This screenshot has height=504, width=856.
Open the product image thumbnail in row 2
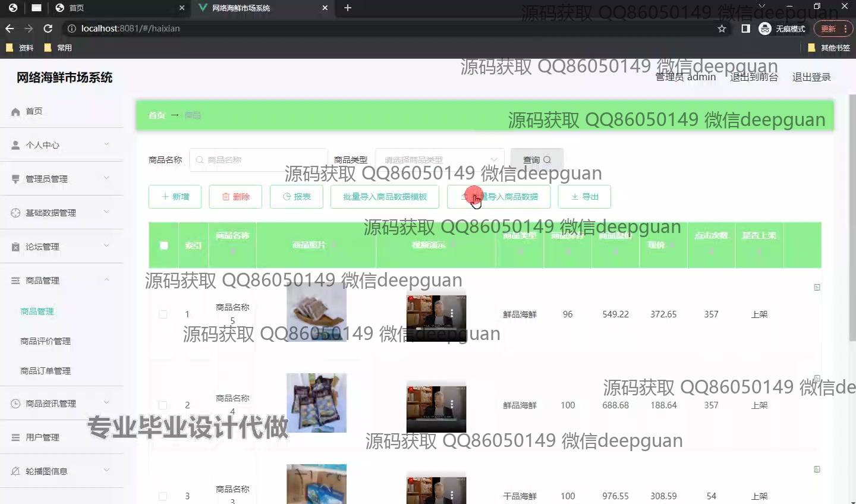(x=316, y=403)
